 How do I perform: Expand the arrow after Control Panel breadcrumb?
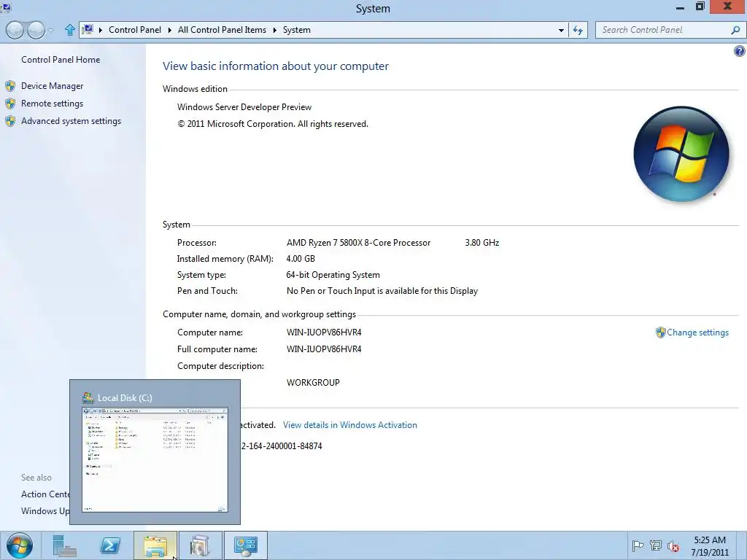point(169,30)
